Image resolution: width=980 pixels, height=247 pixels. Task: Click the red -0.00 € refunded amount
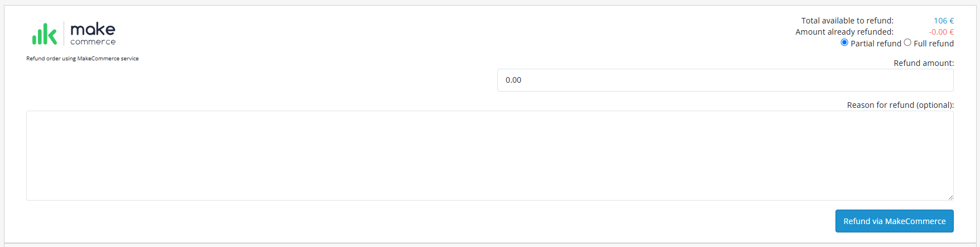(x=941, y=32)
